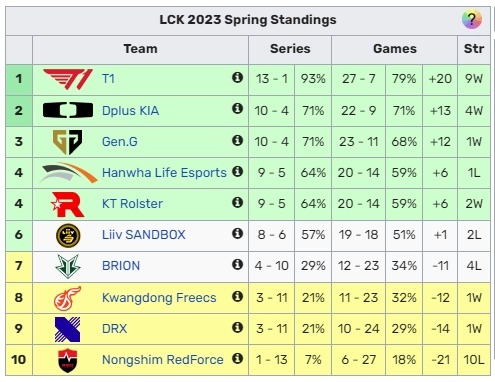495x382 pixels.
Task: Follow the Kwangdong Freecs link
Action: 159,298
